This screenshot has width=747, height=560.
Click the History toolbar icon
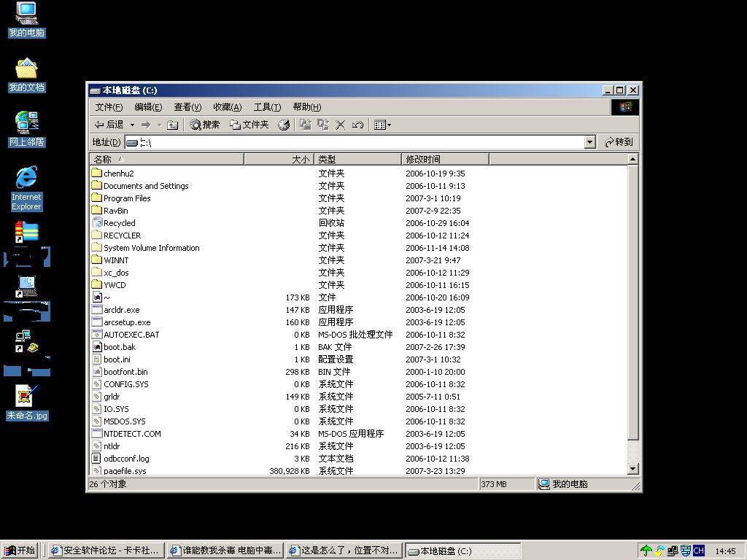pos(284,125)
